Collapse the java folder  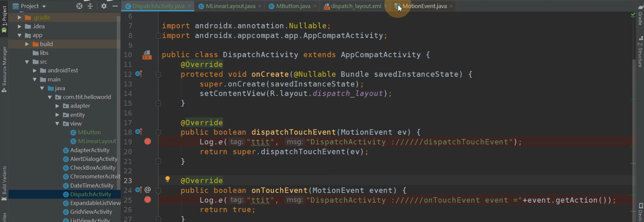pos(43,88)
